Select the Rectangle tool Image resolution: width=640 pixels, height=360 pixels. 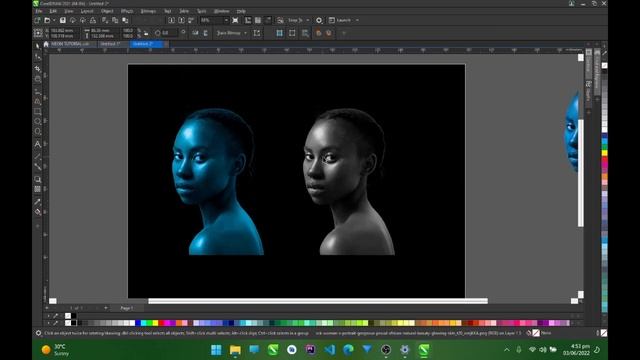pyautogui.click(x=38, y=111)
